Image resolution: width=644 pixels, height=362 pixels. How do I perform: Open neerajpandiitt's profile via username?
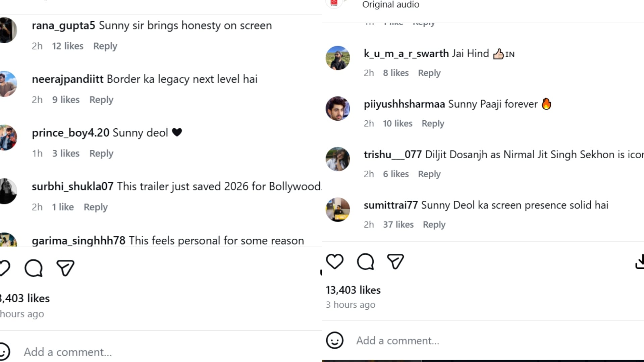67,79
